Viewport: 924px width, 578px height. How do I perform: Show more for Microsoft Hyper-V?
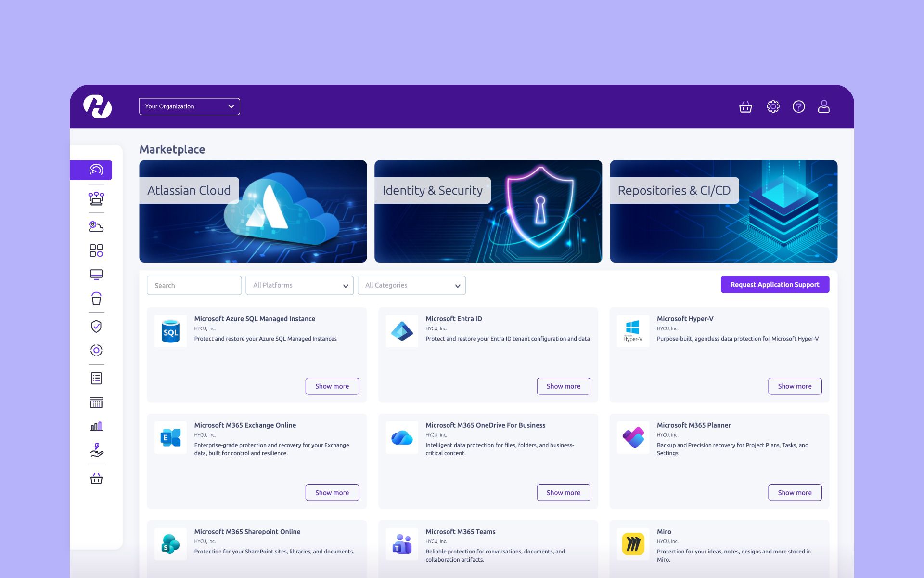click(x=795, y=386)
